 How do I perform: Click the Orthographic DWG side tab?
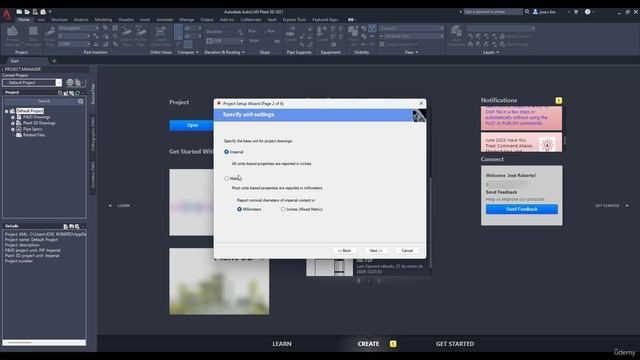[93, 134]
